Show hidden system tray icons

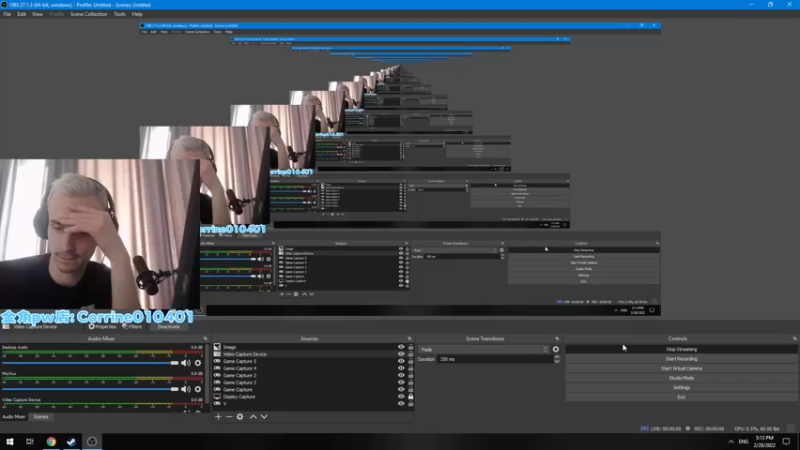click(731, 442)
